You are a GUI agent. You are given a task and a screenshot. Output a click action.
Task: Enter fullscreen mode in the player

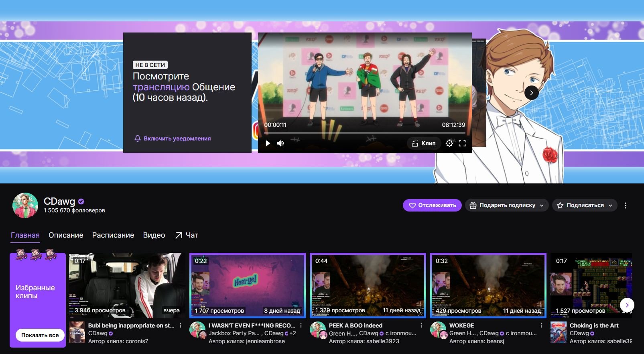(462, 143)
